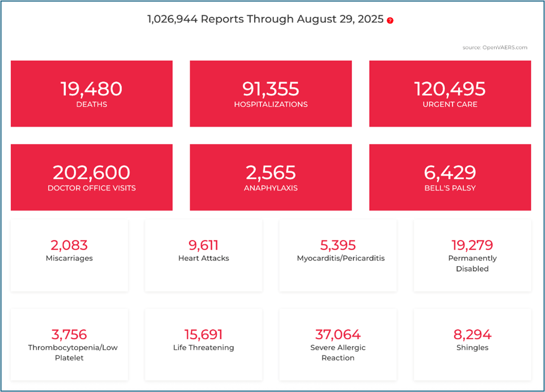Open the 6,429 Bell's Palsy tile
Viewport: 545px width, 392px height.
449,177
